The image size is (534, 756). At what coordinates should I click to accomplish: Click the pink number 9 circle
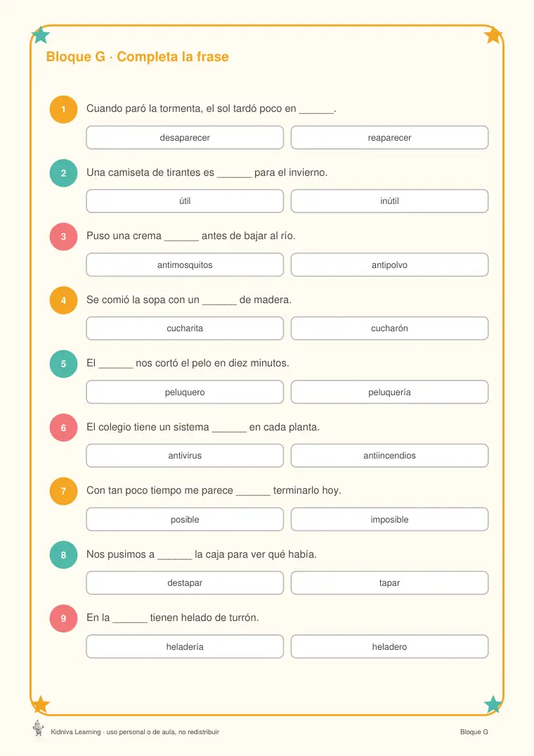(63, 619)
